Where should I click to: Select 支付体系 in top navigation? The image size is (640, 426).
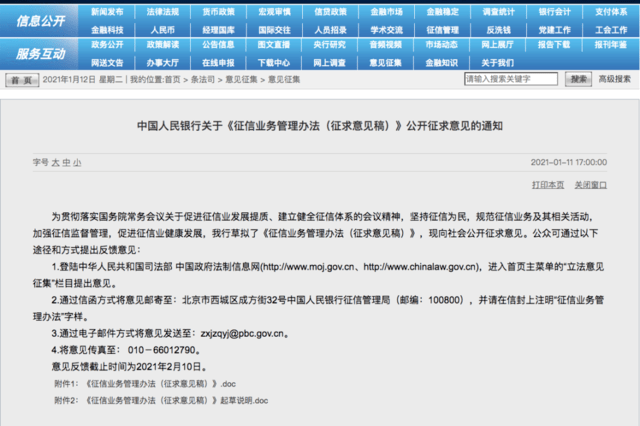click(610, 12)
